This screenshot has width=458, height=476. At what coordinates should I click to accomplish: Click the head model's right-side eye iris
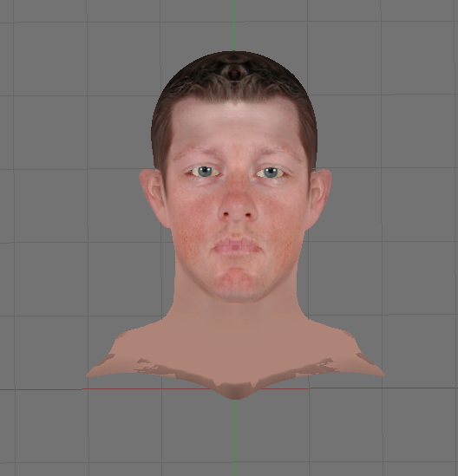point(271,173)
